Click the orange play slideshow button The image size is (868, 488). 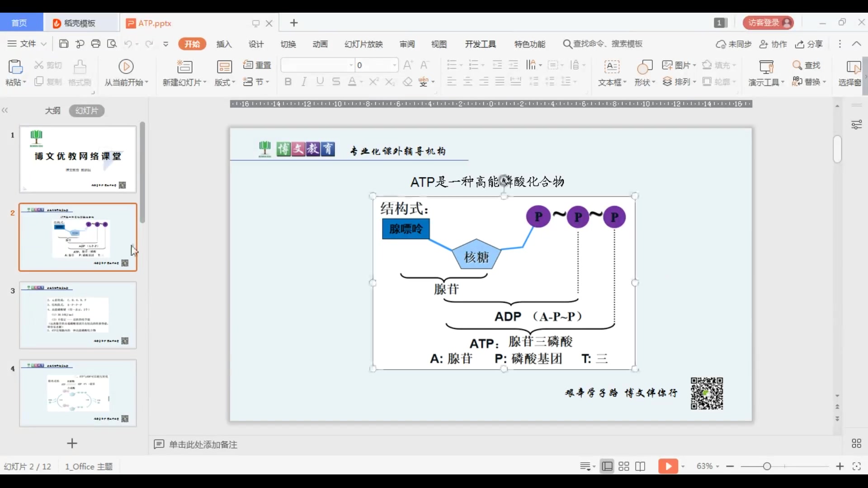point(668,466)
